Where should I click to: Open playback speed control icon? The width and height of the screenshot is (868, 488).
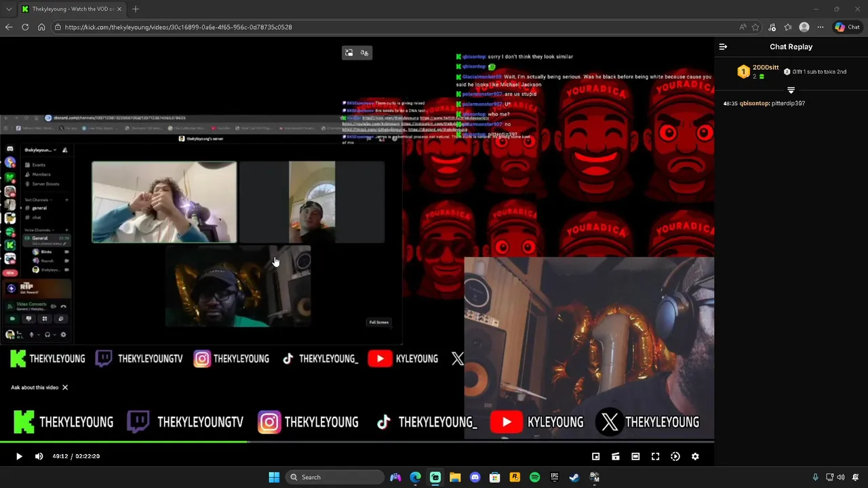(x=675, y=456)
